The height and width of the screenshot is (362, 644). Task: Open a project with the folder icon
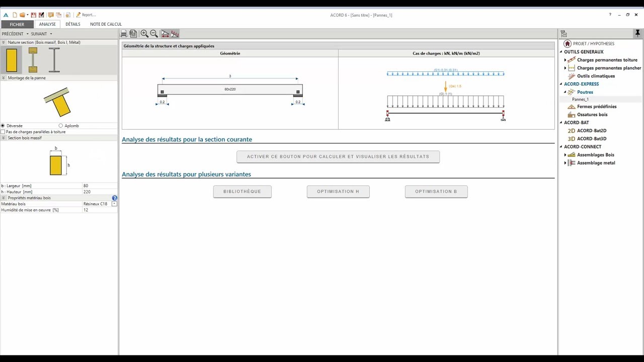22,15
